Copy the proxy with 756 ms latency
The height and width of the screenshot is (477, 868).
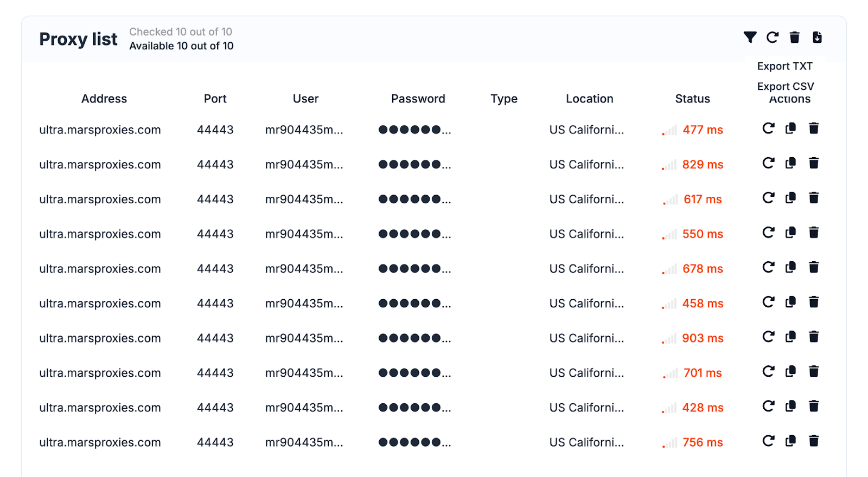coord(791,441)
